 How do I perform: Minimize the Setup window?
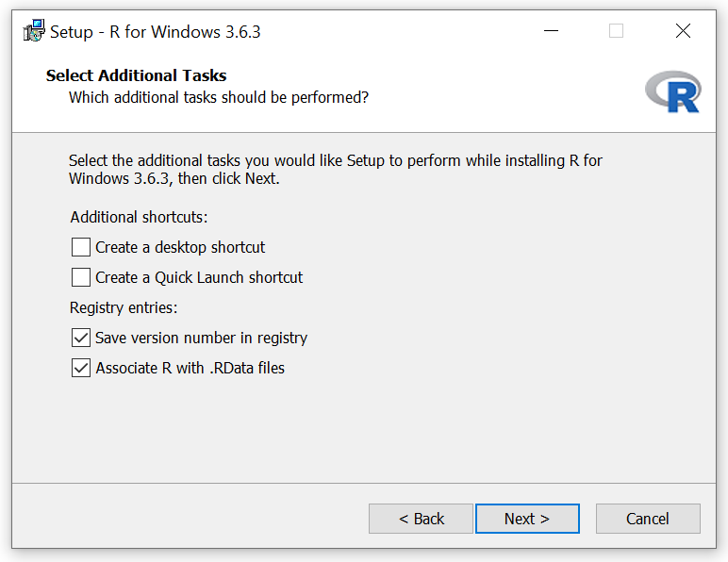click(x=551, y=31)
